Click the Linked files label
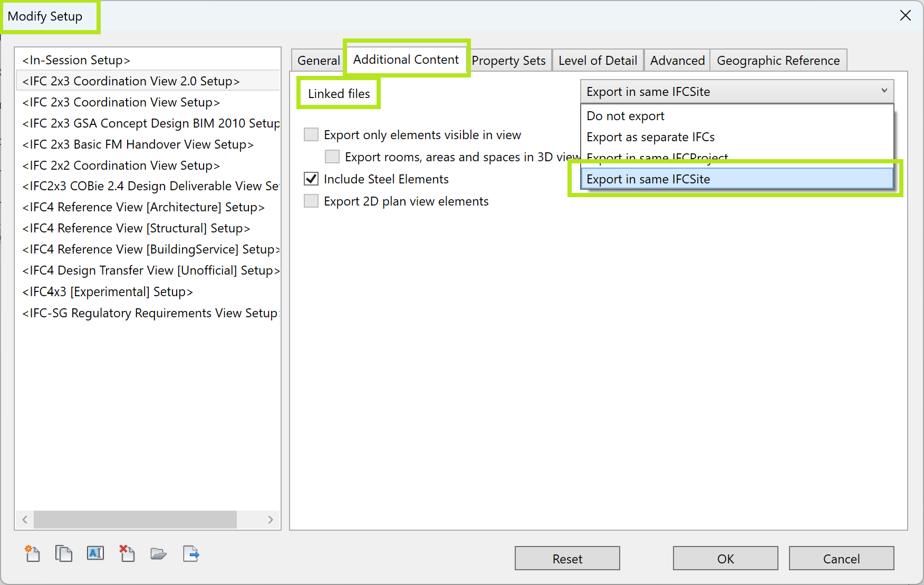The height and width of the screenshot is (585, 924). coord(339,94)
